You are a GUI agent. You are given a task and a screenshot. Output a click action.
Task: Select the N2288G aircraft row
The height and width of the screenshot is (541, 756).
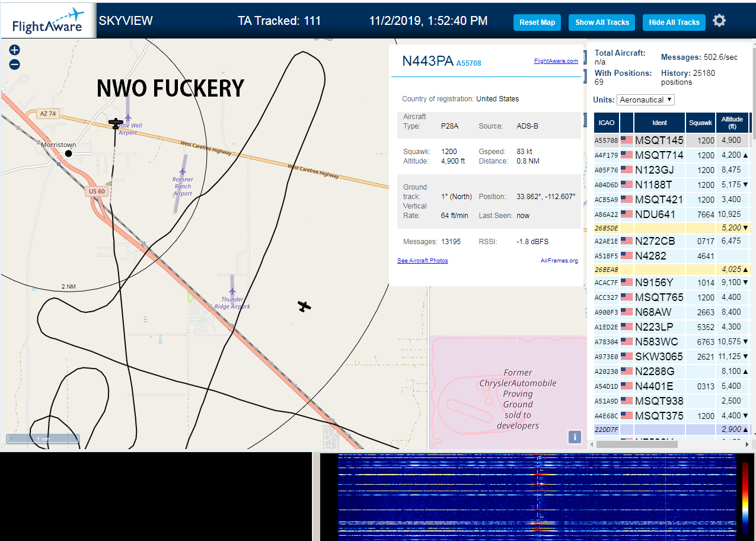coord(672,372)
